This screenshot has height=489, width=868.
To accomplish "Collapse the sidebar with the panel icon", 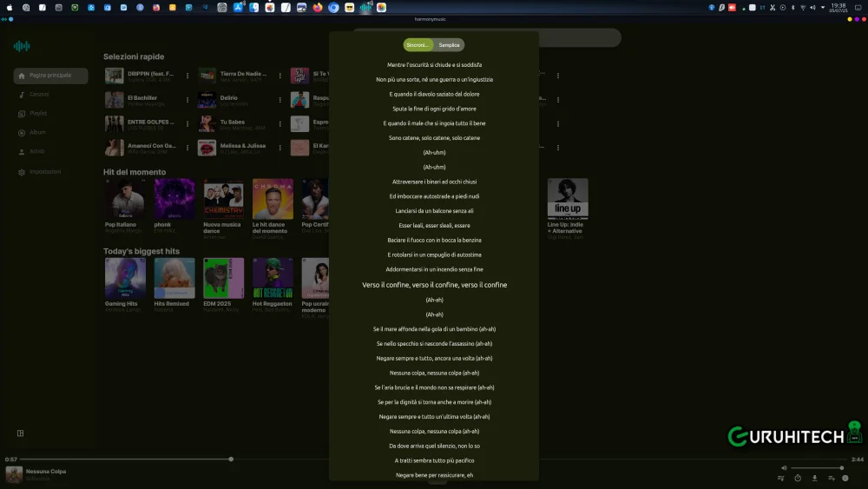I will 20,433.
